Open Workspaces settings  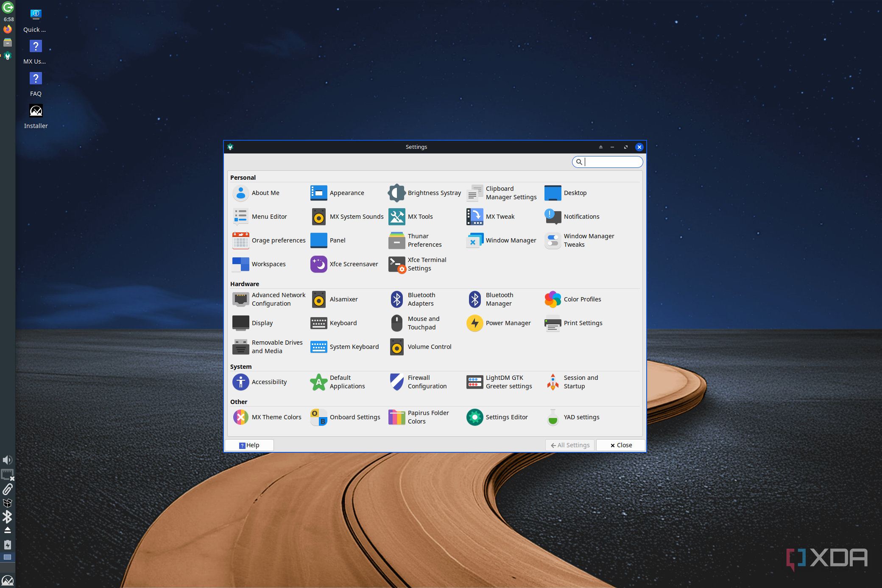pyautogui.click(x=259, y=264)
